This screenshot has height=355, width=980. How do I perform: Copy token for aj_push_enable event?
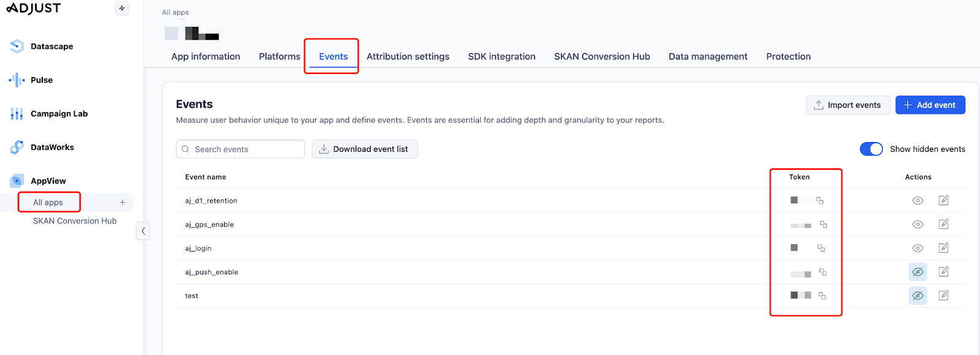coord(823,272)
